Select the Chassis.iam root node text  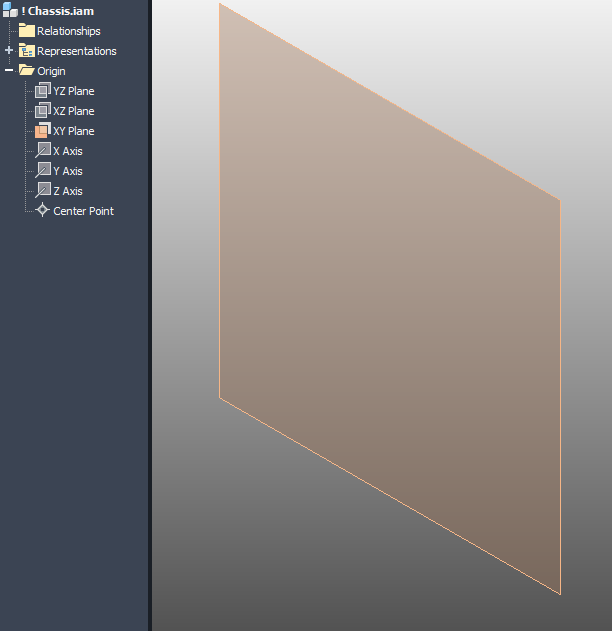point(58,11)
